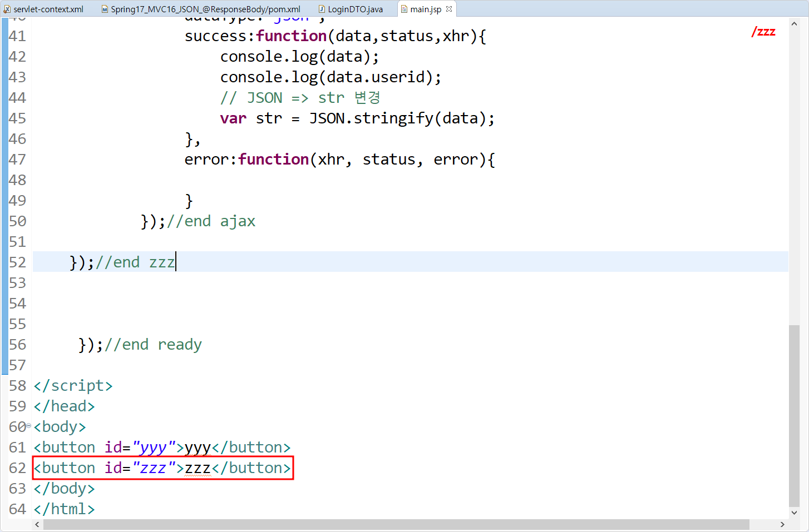Viewport: 809px width, 532px height.
Task: Click the '</body>' closing tag
Action: click(x=64, y=489)
